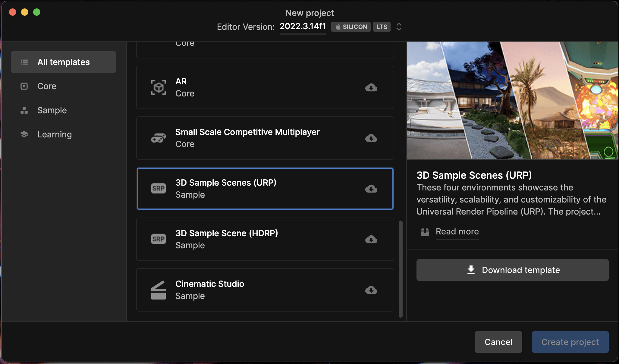This screenshot has width=619, height=364.
Task: Show the Learning templates category
Action: [x=54, y=134]
